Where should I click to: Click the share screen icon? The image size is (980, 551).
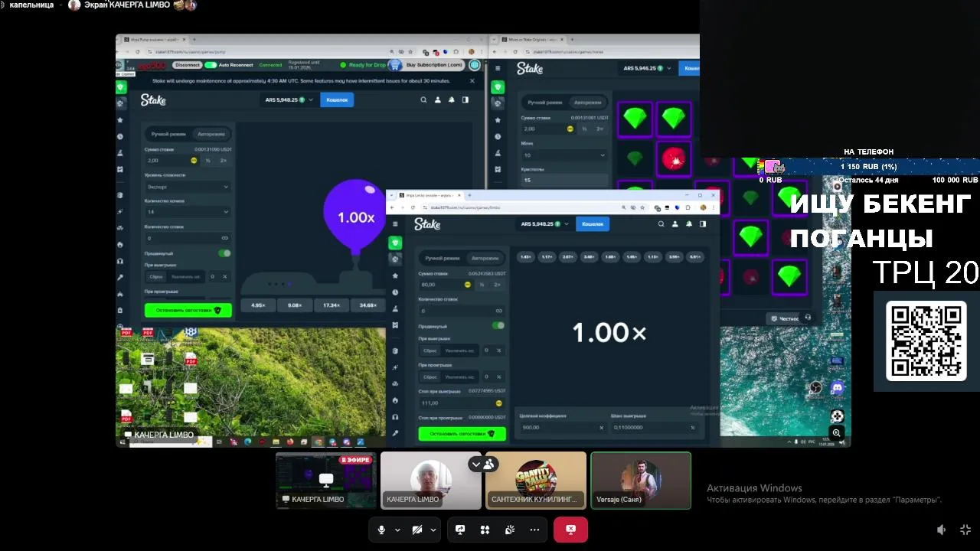click(x=460, y=530)
